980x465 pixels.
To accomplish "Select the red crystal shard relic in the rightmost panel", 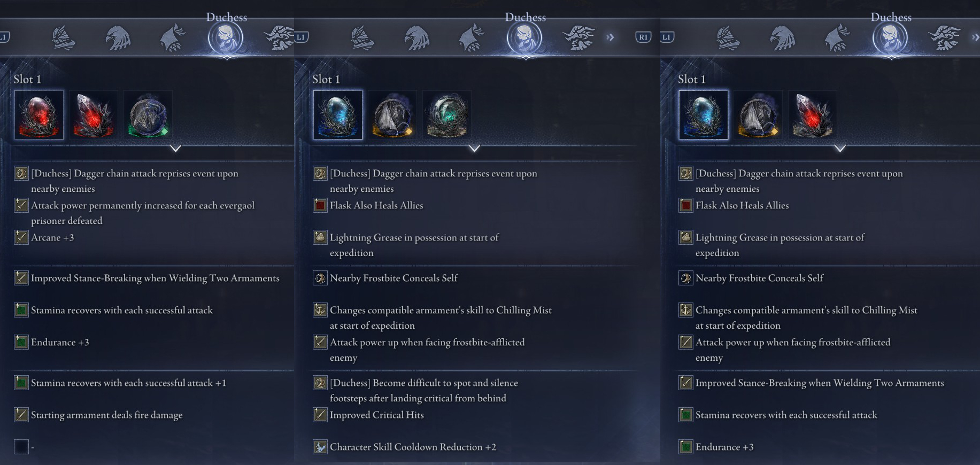I will (x=813, y=114).
